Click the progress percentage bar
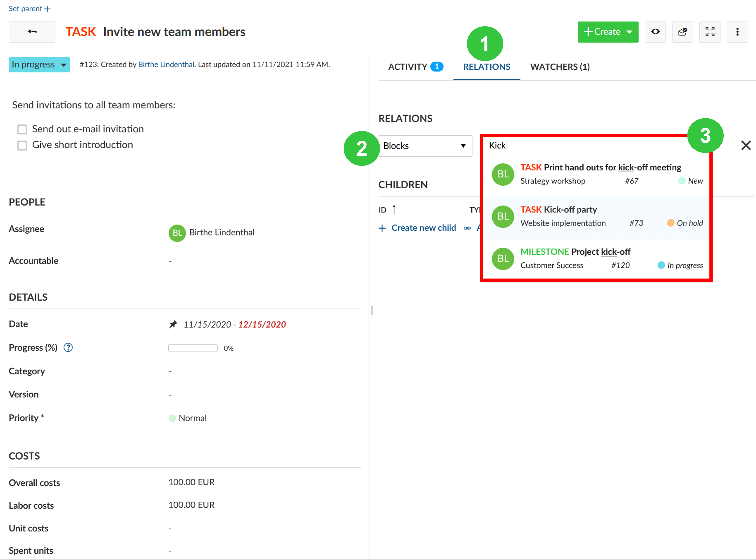 coord(193,348)
